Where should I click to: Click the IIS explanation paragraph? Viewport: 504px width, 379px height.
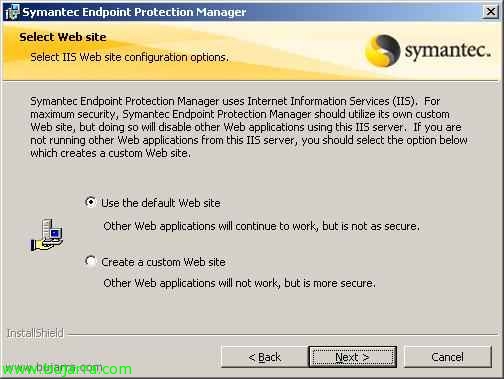point(249,127)
